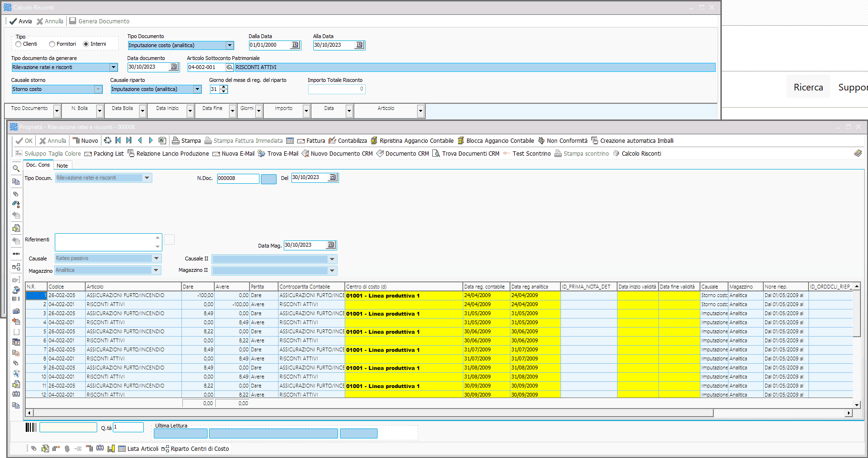Click Packing List toolbar item

coord(104,153)
